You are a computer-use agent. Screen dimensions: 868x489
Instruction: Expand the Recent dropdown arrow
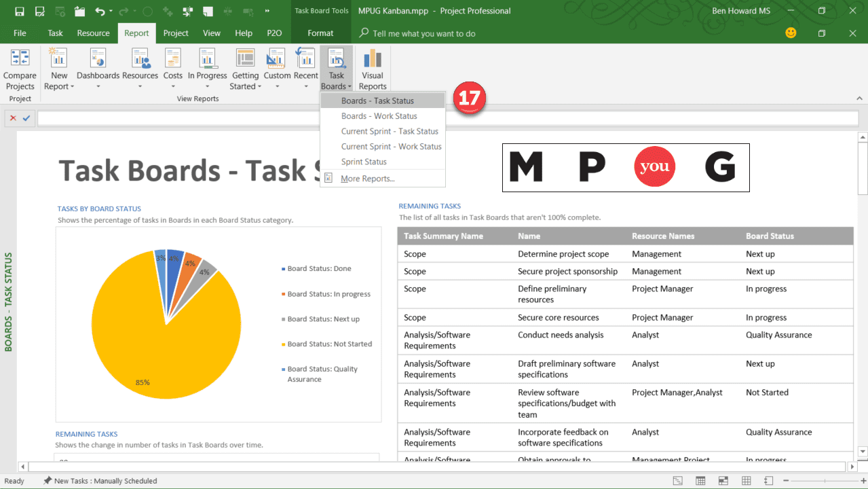point(306,87)
